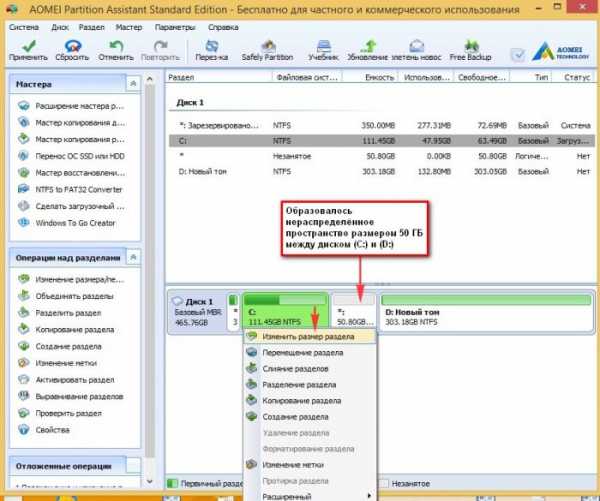Click the Сбросить (Discard) toolbar icon
The image size is (600, 501).
pyautogui.click(x=72, y=51)
